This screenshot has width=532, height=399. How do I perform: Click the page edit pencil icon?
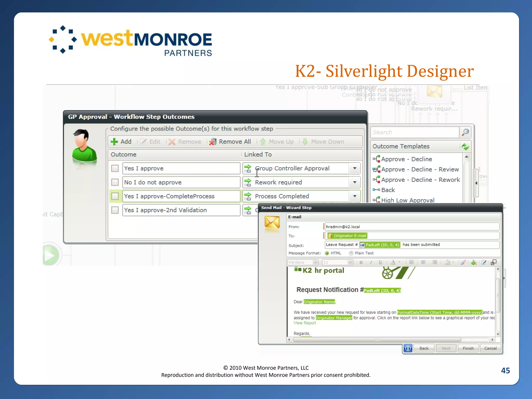(x=484, y=262)
